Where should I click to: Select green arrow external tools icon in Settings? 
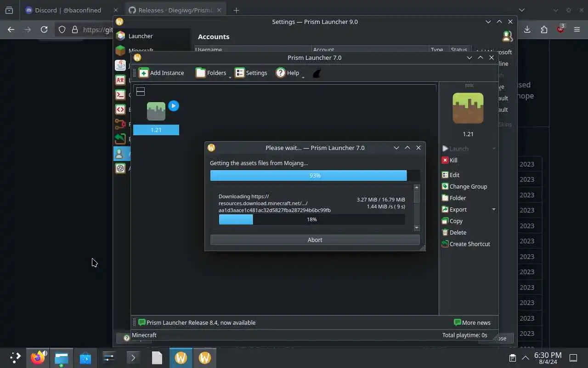click(x=120, y=138)
